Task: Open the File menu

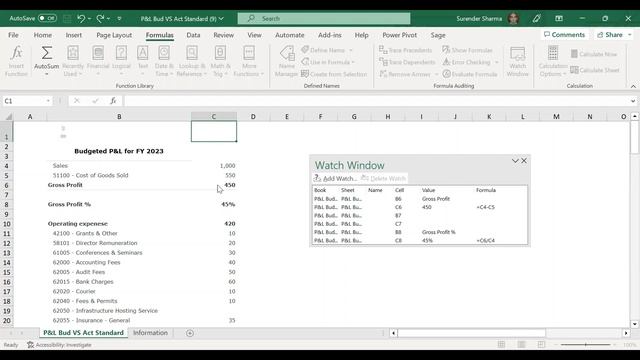Action: click(x=13, y=35)
